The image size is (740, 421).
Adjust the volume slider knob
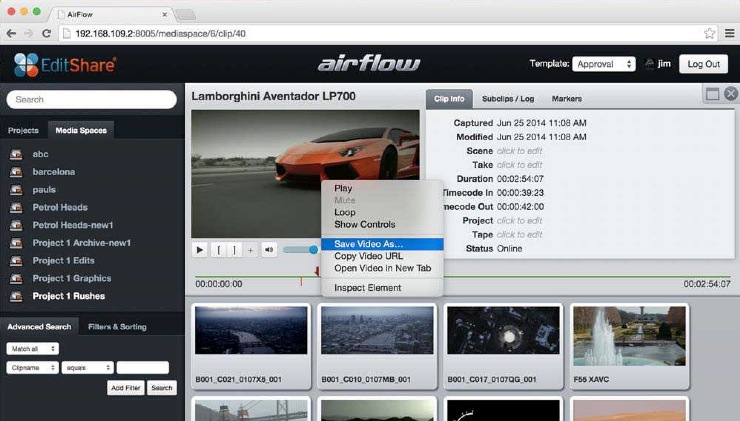[x=313, y=249]
